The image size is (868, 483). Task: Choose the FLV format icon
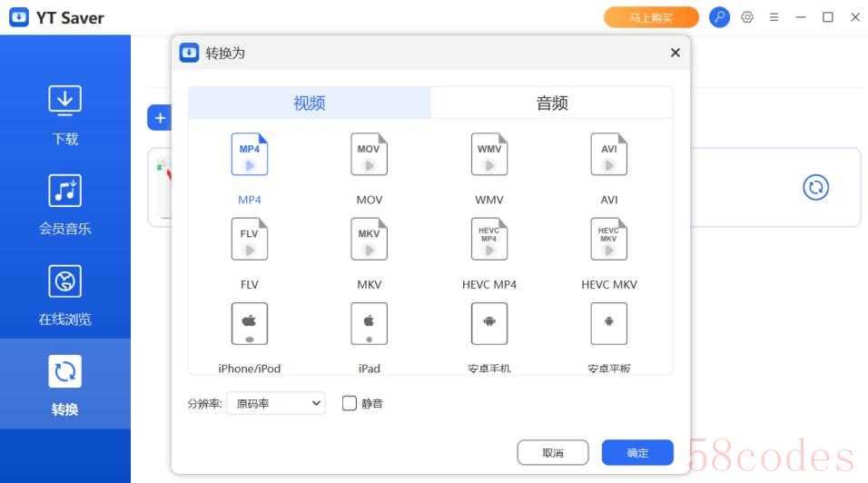(250, 240)
